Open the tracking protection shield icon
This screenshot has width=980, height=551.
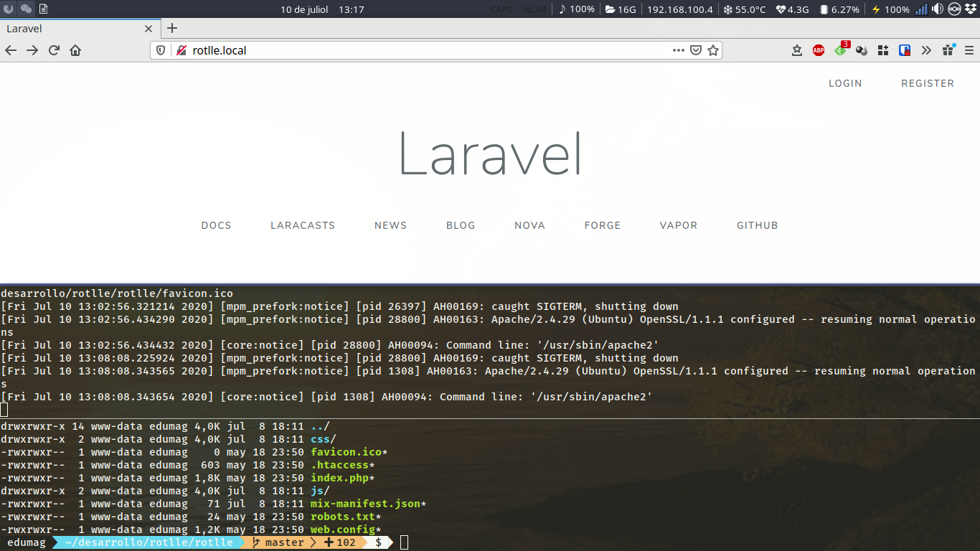(161, 50)
